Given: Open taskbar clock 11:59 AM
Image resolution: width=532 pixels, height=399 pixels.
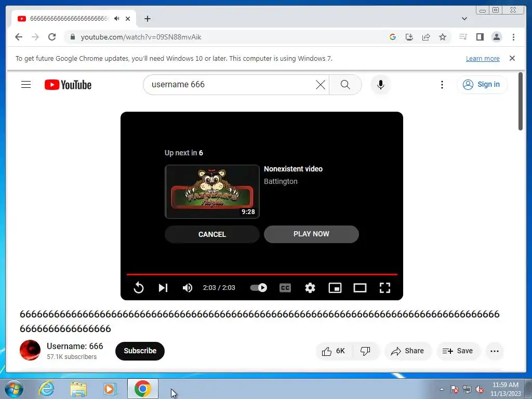Looking at the screenshot, I should point(506,389).
